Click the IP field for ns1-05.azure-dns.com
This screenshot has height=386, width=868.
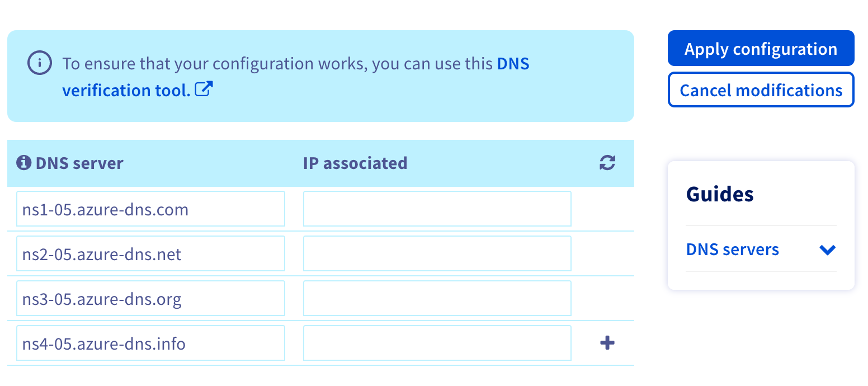pos(437,209)
